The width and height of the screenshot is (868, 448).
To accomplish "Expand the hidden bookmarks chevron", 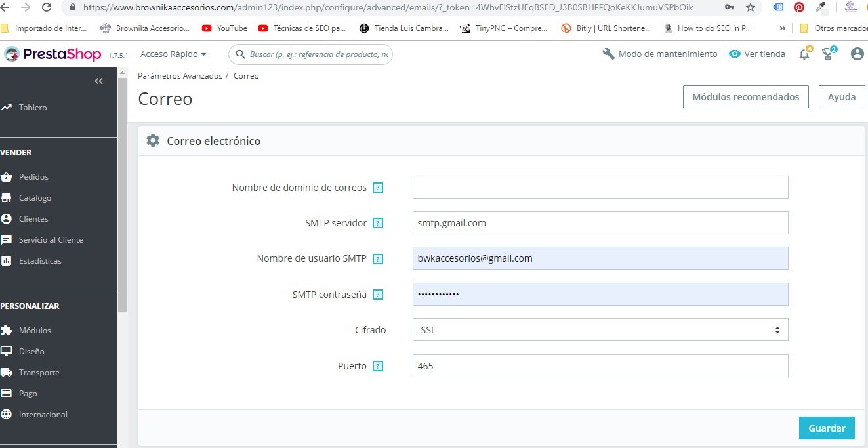I will [782, 28].
